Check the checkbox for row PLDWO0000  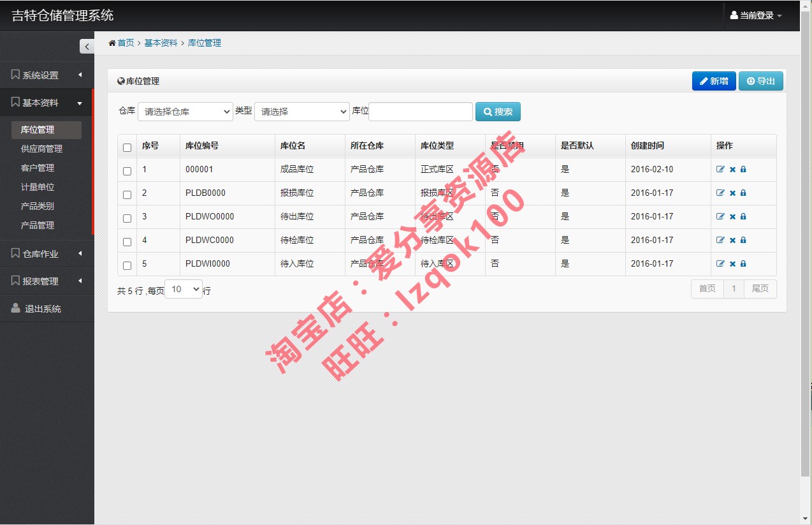click(x=127, y=218)
